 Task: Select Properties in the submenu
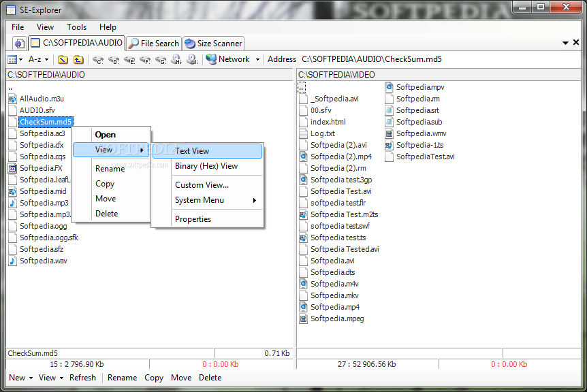click(208, 219)
